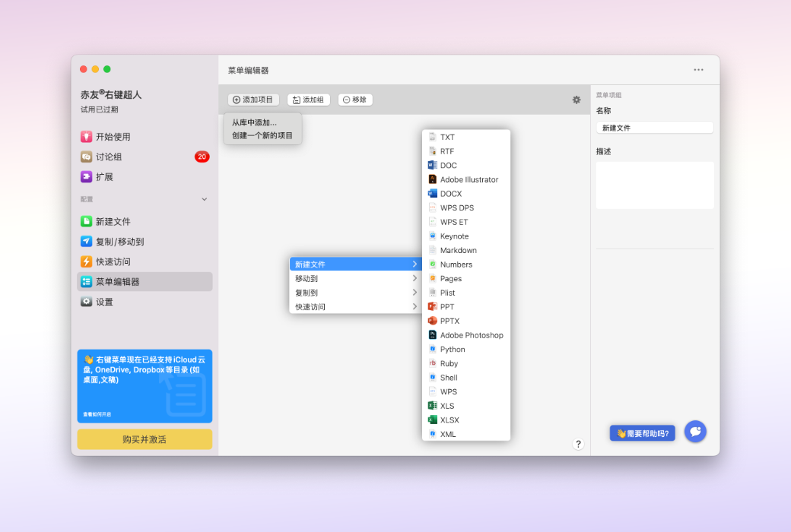Click the Pages file icon

pyautogui.click(x=432, y=278)
